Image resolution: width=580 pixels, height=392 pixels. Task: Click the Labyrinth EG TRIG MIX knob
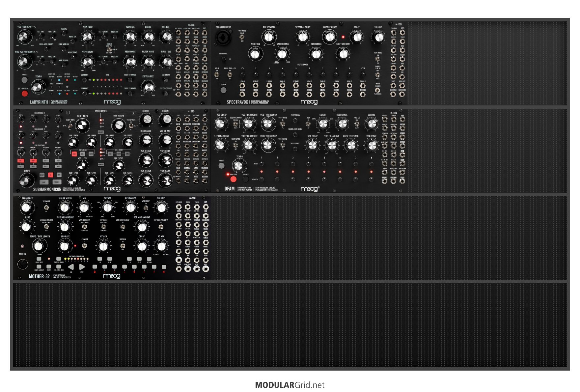tap(149, 87)
